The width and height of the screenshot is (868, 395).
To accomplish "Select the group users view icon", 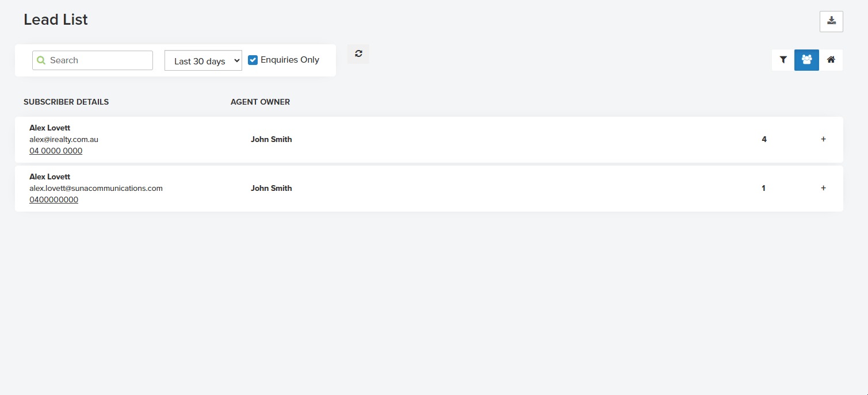I will tap(806, 60).
